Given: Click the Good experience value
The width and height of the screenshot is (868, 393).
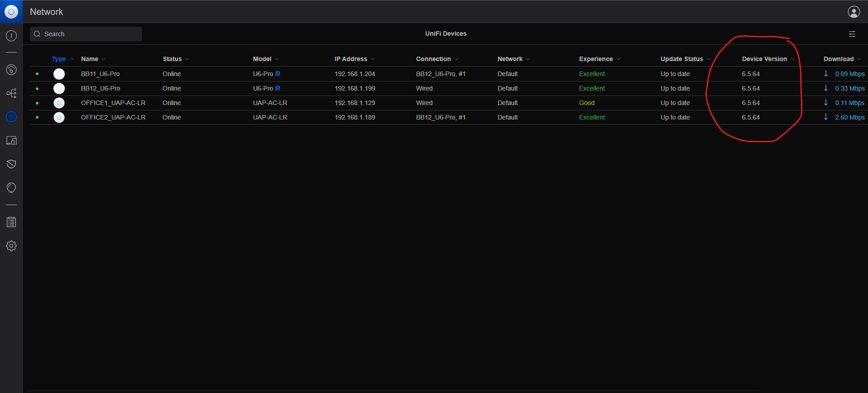Looking at the screenshot, I should pyautogui.click(x=586, y=103).
